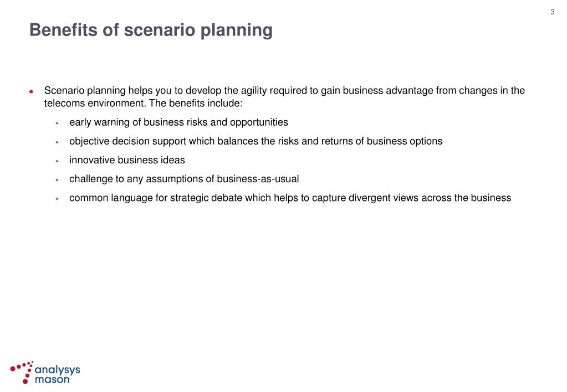Click the main red bullet point
Screen dimensions: 567x392
click(32, 91)
